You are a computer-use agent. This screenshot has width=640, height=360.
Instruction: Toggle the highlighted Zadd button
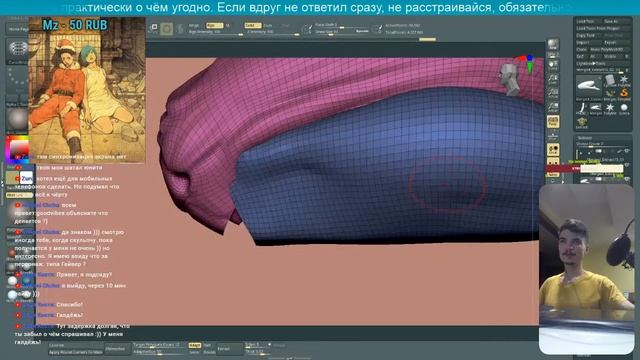pos(252,25)
